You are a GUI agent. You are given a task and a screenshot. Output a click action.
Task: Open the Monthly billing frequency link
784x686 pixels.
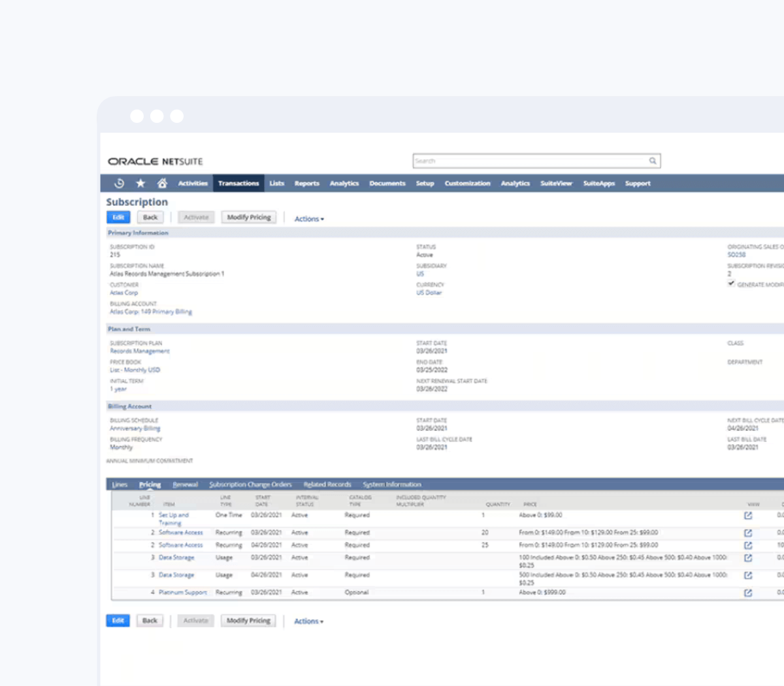point(122,448)
